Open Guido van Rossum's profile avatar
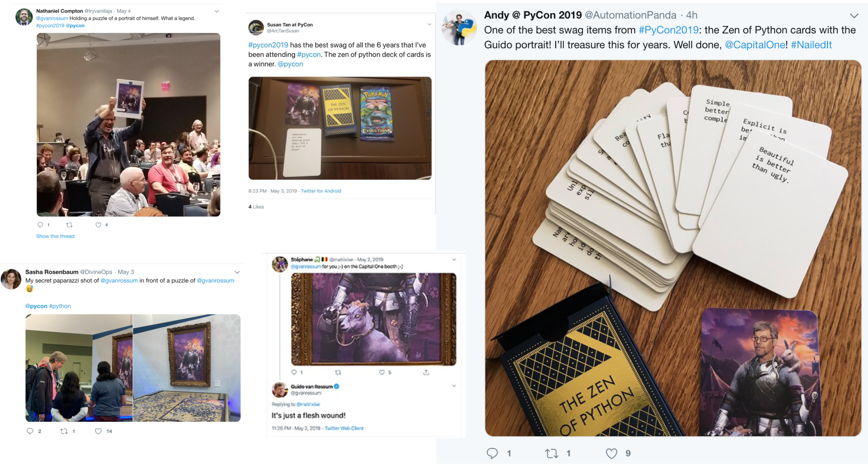868x464 pixels. pyautogui.click(x=280, y=390)
